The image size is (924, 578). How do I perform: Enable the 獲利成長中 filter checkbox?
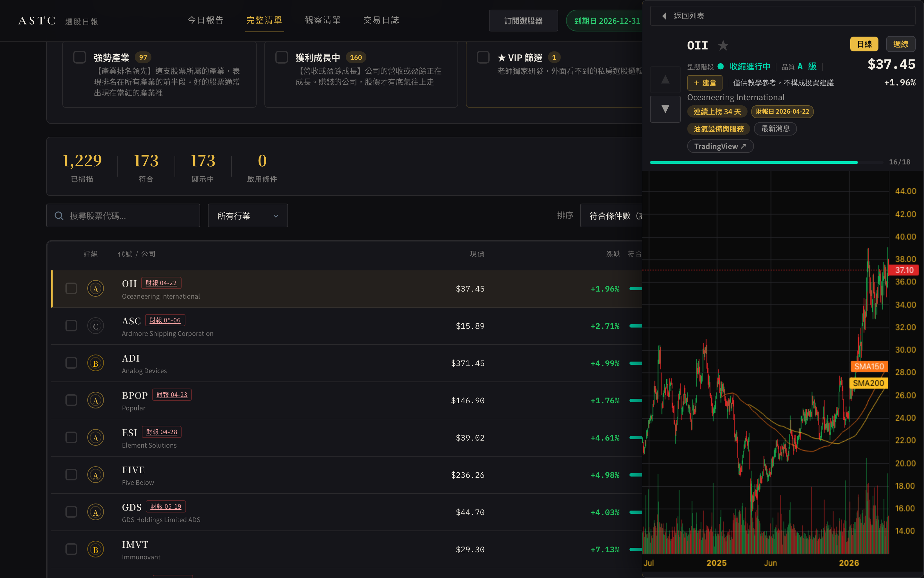281,57
